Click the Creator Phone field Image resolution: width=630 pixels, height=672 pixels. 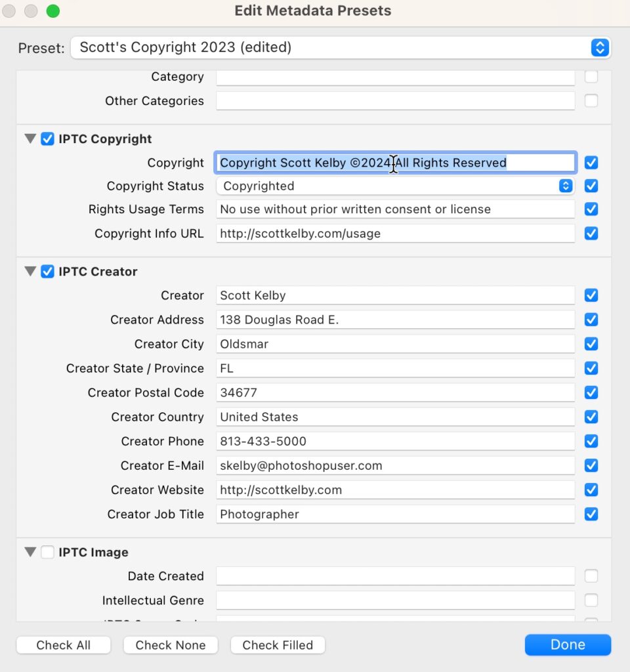395,441
